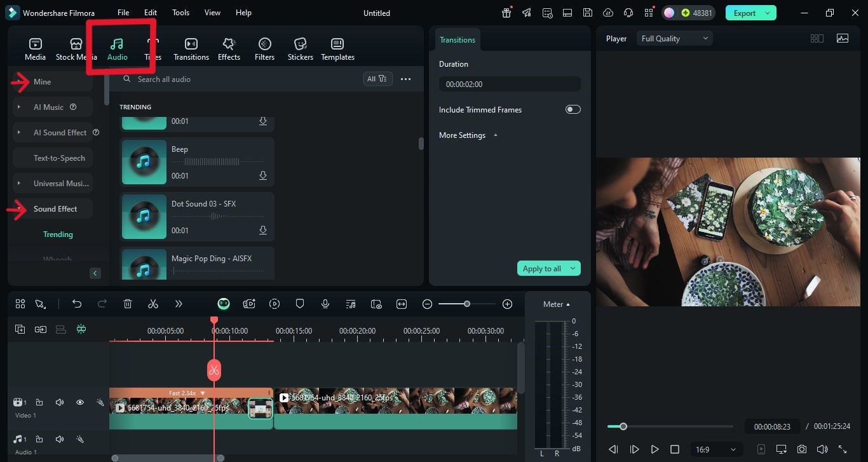Click the timeline zoom slider handle
The height and width of the screenshot is (462, 868).
pos(467,304)
